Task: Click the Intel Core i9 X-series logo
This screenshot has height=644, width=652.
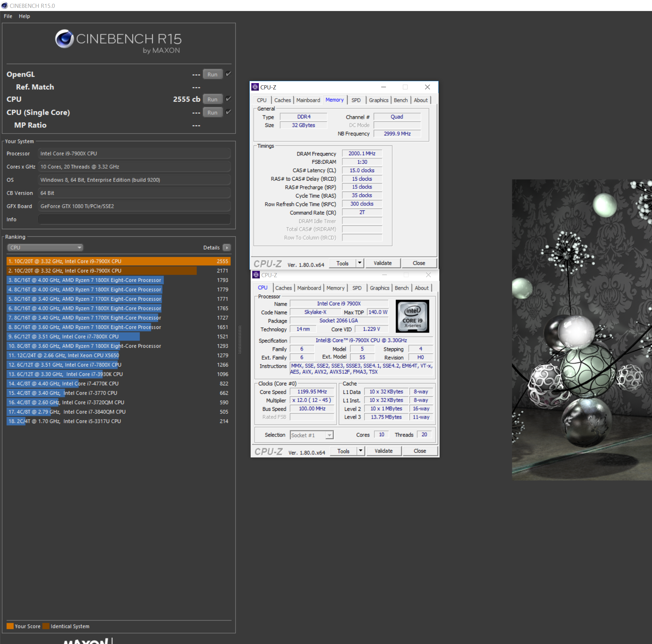Action: pyautogui.click(x=412, y=316)
